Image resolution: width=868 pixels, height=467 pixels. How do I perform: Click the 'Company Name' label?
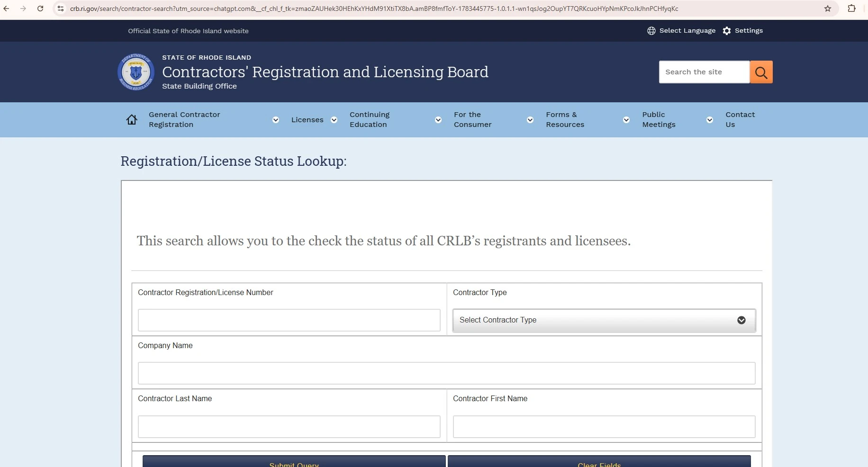pyautogui.click(x=165, y=346)
